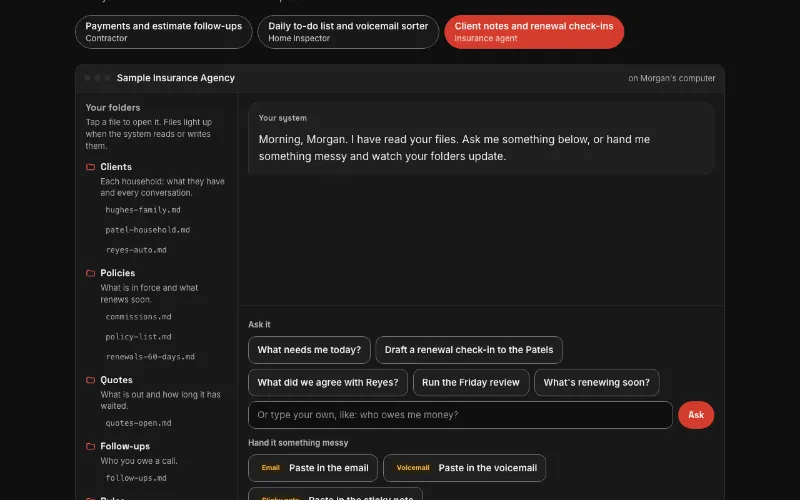This screenshot has width=800, height=500.
Task: Open hughes-family.md file
Action: [143, 210]
